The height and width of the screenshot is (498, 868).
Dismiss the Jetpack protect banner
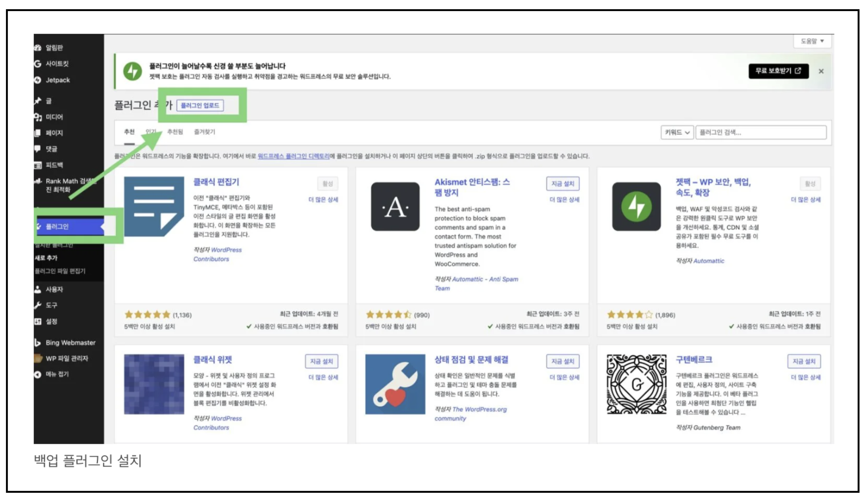tap(821, 71)
